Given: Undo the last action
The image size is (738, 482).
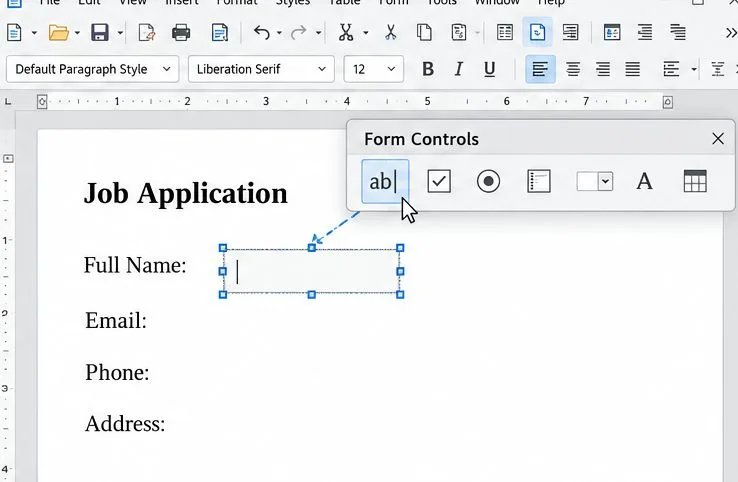Looking at the screenshot, I should [262, 33].
